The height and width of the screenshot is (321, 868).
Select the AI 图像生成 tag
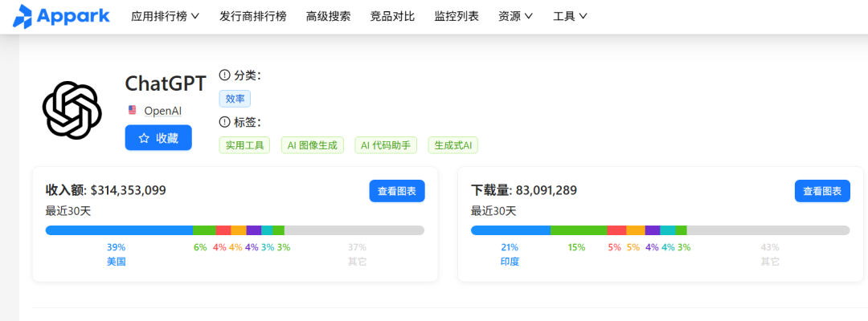coord(312,145)
